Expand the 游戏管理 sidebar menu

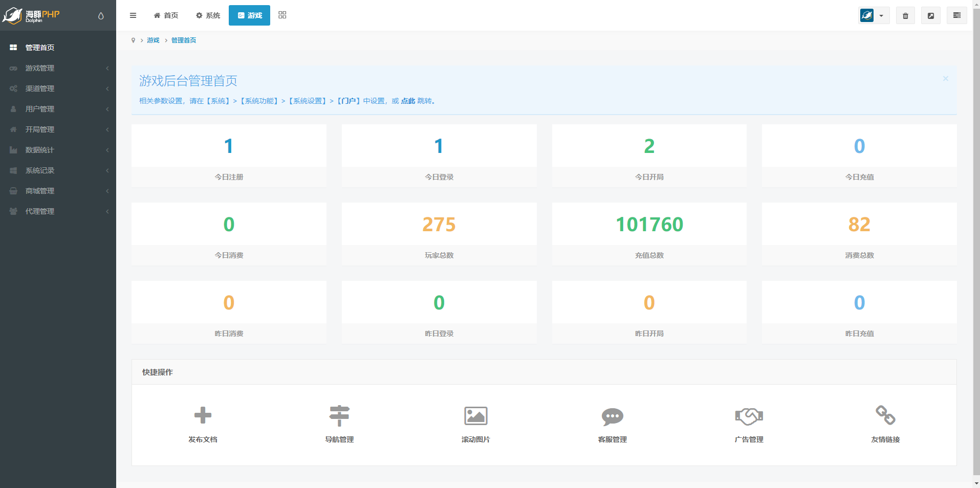(58, 68)
